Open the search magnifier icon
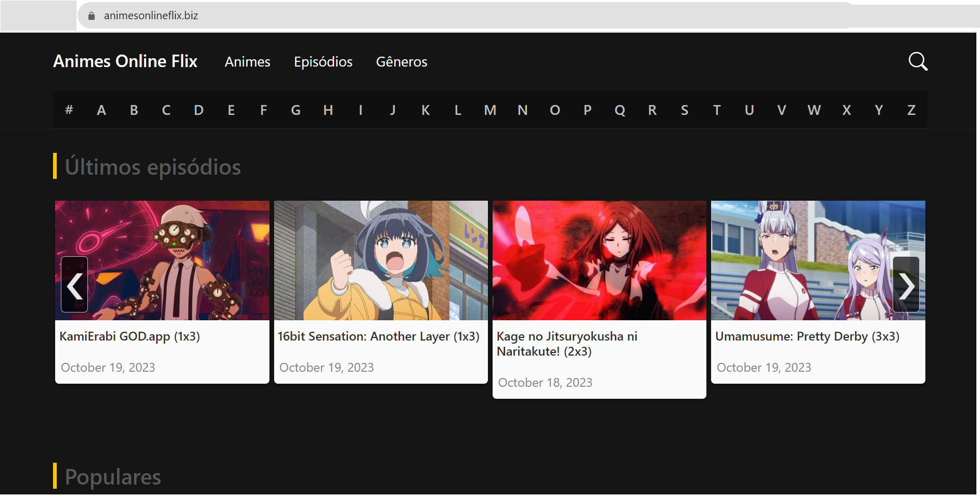980x496 pixels. pos(918,61)
